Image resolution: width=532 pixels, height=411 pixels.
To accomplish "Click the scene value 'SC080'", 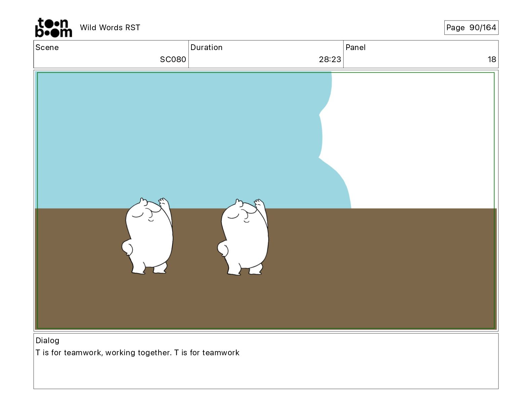I will point(173,59).
